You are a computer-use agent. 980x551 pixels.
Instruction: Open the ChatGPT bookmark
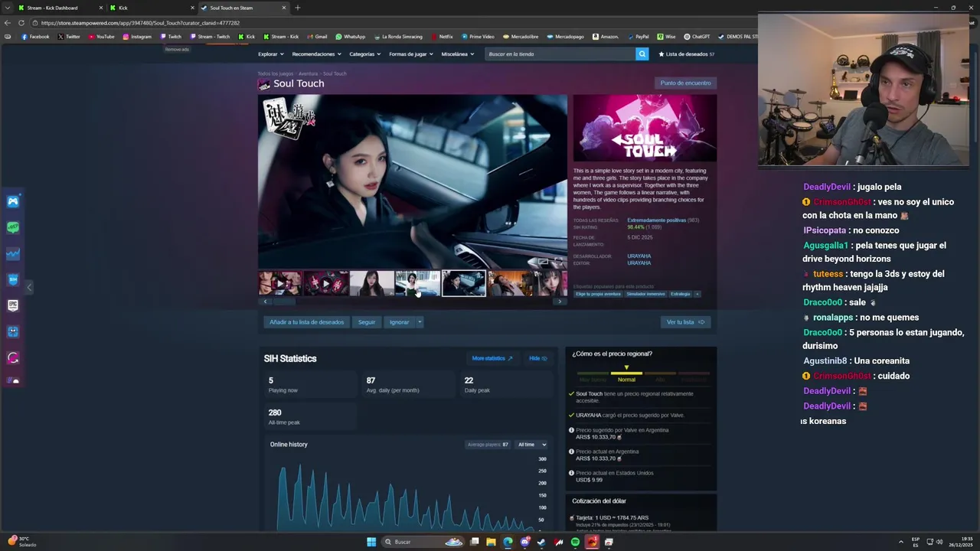697,37
